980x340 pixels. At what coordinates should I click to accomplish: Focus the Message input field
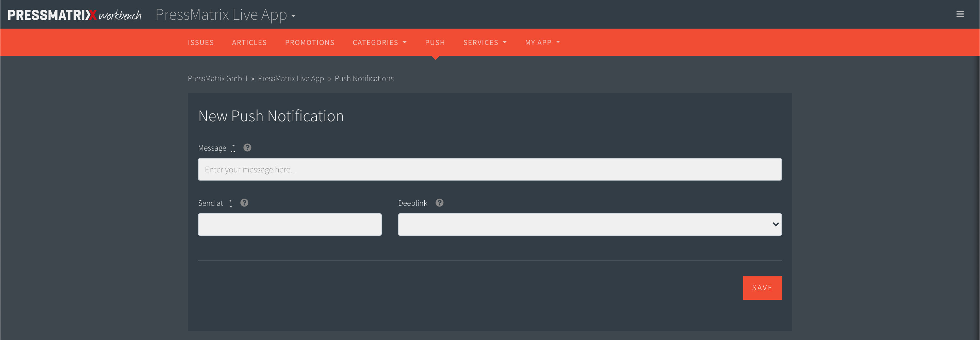coord(490,169)
